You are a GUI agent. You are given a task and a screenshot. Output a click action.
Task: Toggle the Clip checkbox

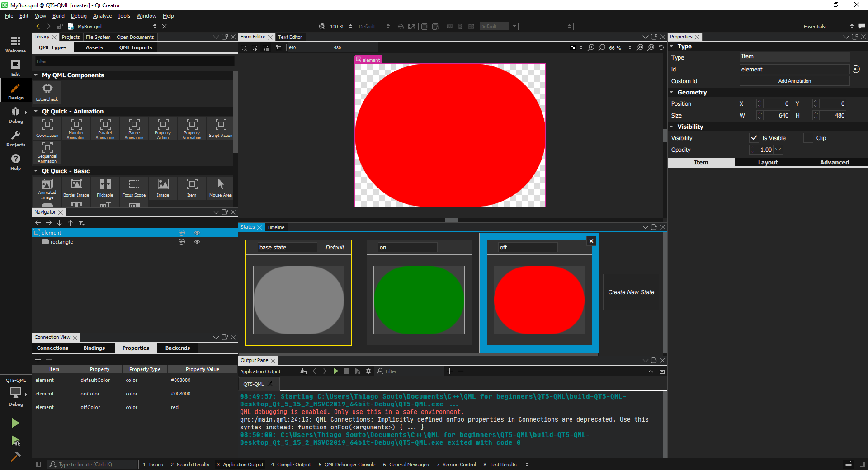[808, 138]
